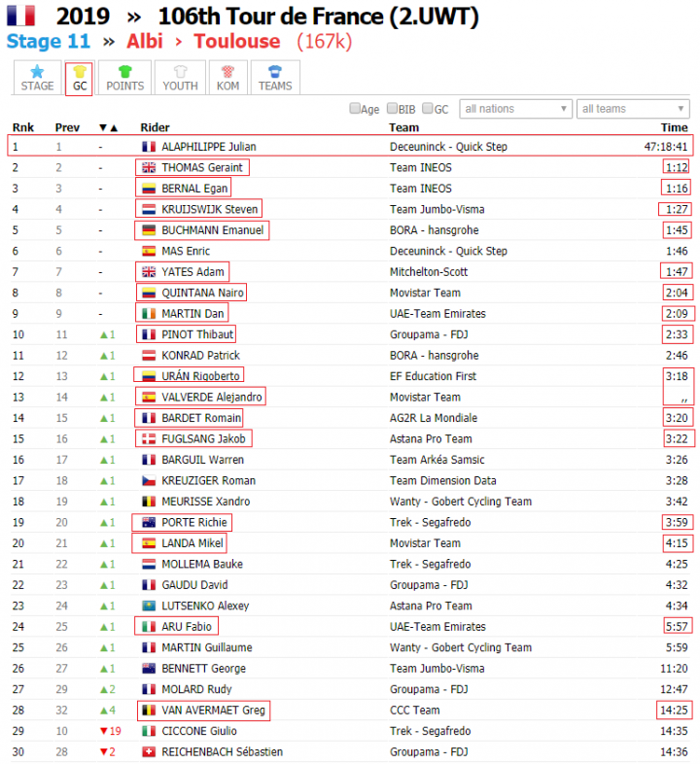Viewport: 700px width, 764px height.
Task: Select the GC yellow jersey tab
Action: coord(79,79)
